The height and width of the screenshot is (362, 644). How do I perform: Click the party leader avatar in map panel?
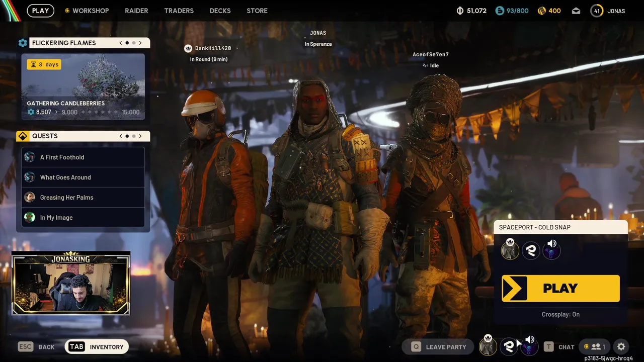click(x=510, y=250)
